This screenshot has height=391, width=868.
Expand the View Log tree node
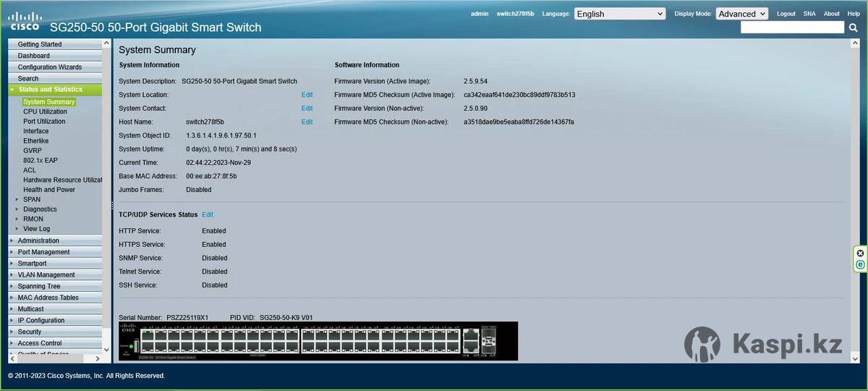click(17, 229)
